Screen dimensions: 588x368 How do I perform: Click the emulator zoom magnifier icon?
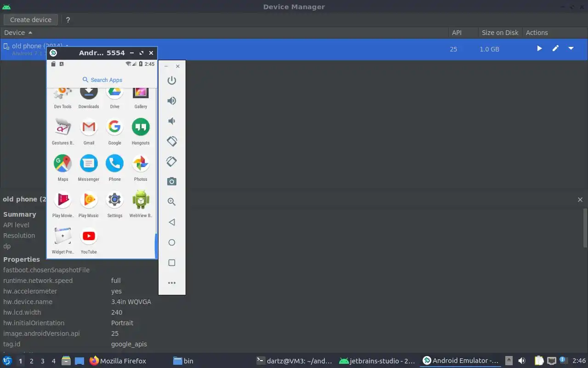tap(172, 202)
